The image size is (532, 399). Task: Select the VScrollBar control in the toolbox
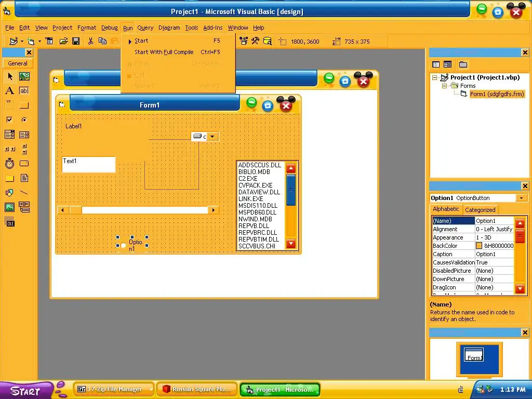tap(24, 149)
